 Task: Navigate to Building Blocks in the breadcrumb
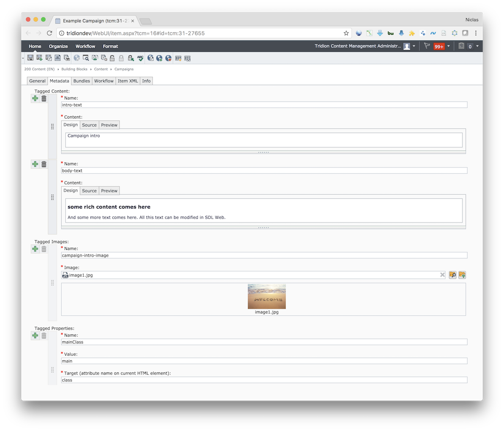(x=74, y=69)
